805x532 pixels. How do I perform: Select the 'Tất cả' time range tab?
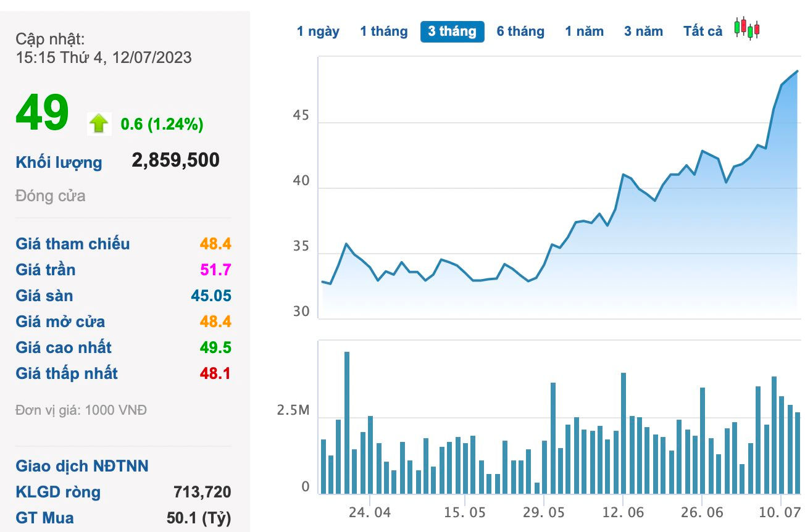[703, 31]
